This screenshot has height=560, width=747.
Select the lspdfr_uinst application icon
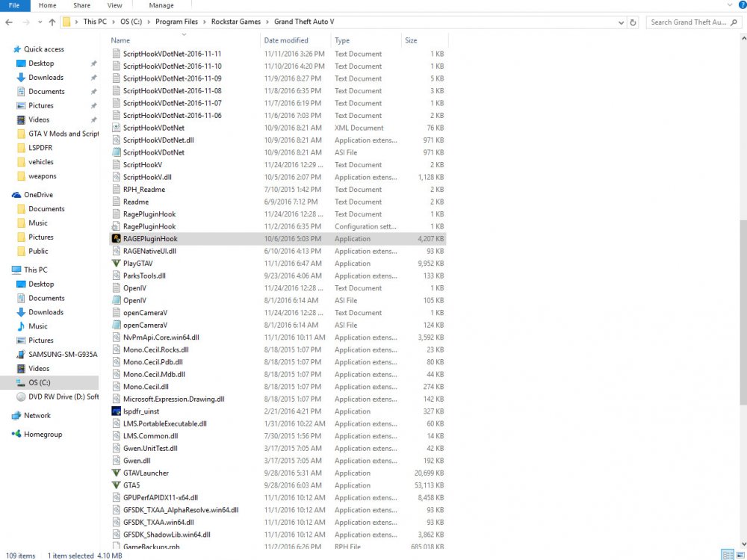[116, 411]
